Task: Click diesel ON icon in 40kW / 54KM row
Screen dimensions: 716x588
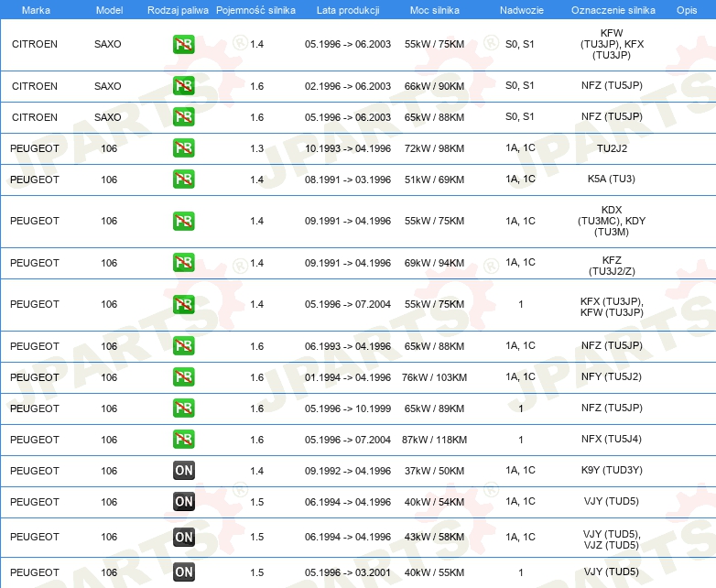Action: pos(183,501)
